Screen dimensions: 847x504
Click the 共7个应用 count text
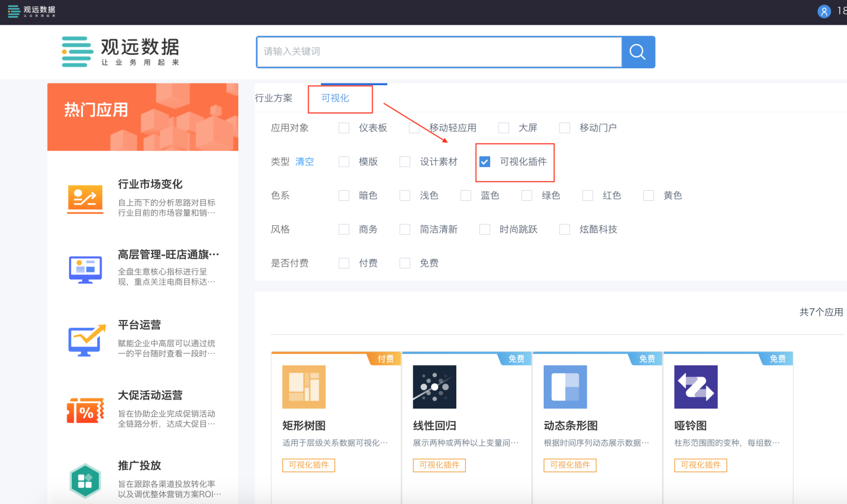821,312
